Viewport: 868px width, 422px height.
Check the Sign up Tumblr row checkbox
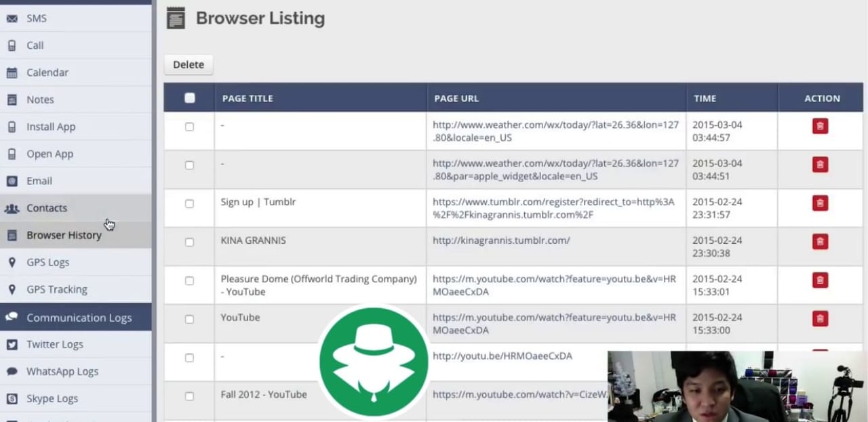click(x=189, y=203)
